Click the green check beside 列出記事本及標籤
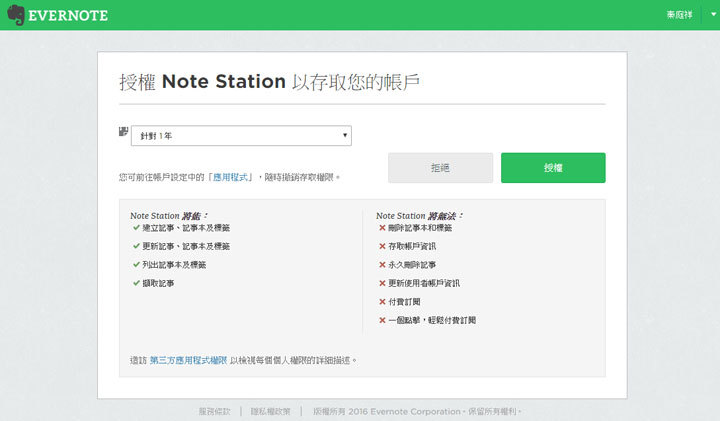 [135, 265]
